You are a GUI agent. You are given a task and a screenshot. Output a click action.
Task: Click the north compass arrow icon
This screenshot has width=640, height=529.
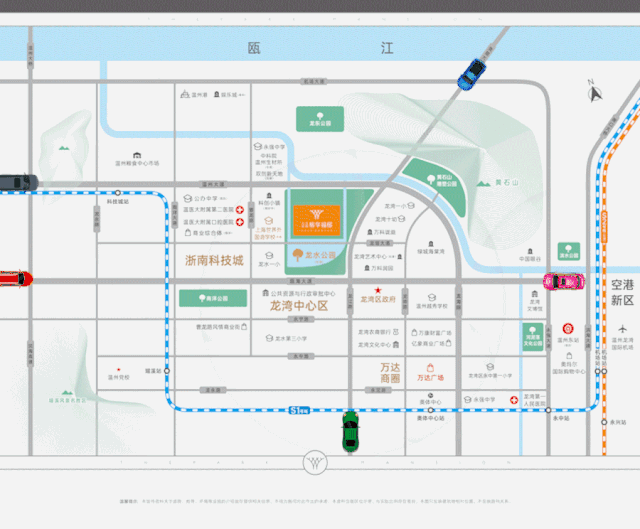point(597,93)
